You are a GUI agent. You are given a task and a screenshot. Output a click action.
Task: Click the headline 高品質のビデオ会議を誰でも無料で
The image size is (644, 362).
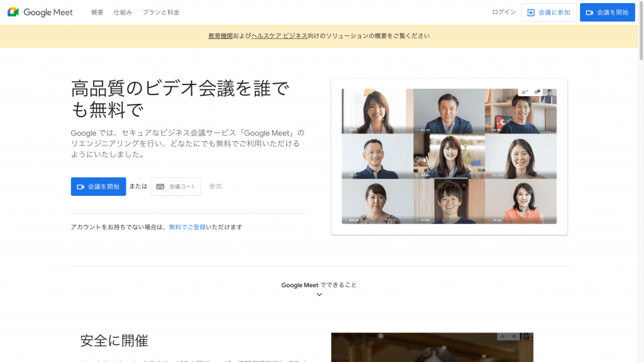(180, 99)
